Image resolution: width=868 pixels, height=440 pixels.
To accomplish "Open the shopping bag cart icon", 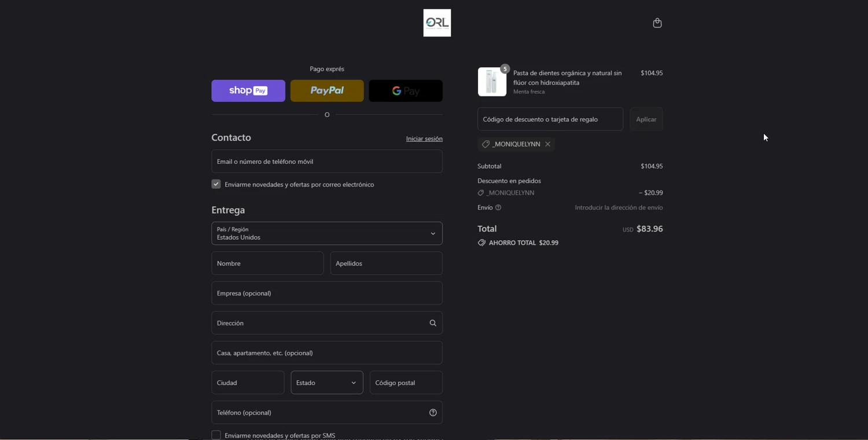I will pos(657,23).
